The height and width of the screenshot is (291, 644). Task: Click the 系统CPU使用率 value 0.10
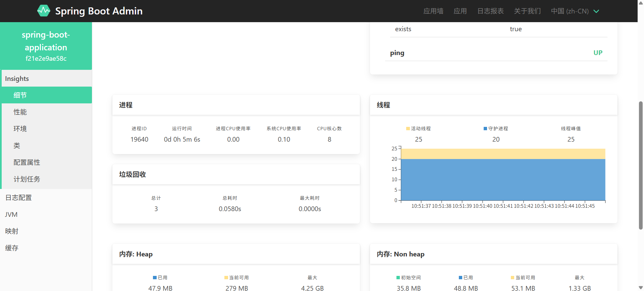click(x=284, y=139)
